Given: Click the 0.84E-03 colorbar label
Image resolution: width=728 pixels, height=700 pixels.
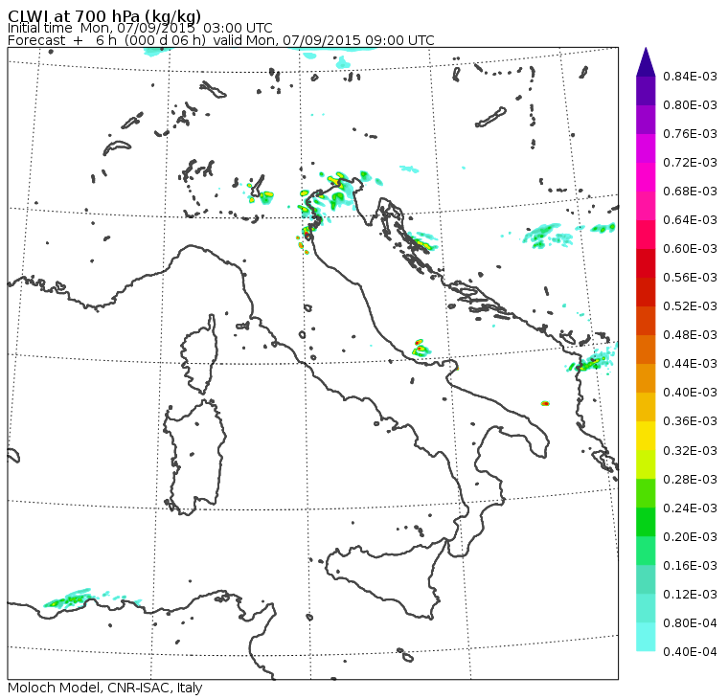Looking at the screenshot, I should coord(690,76).
